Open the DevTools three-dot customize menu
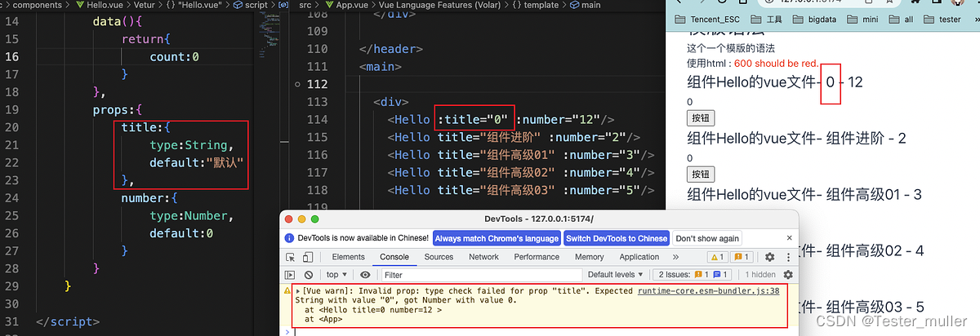 [787, 257]
